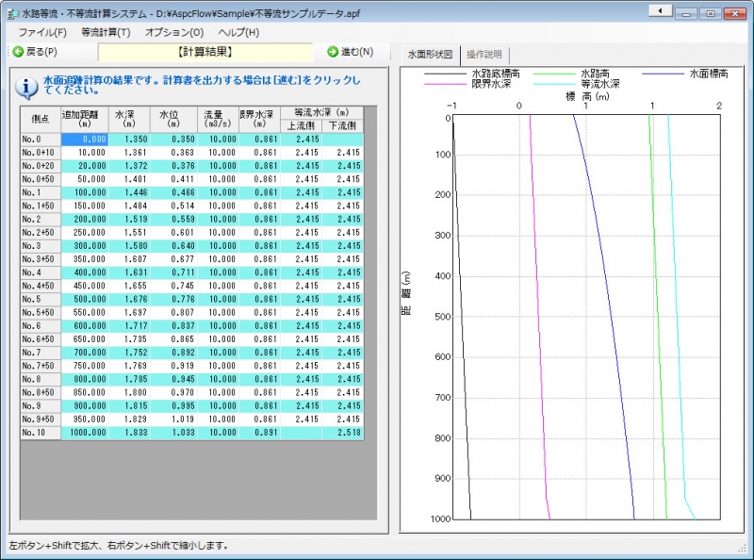The image size is (754, 560).
Task: Click the green forward arrow icon 進む(N)
Action: tap(333, 52)
